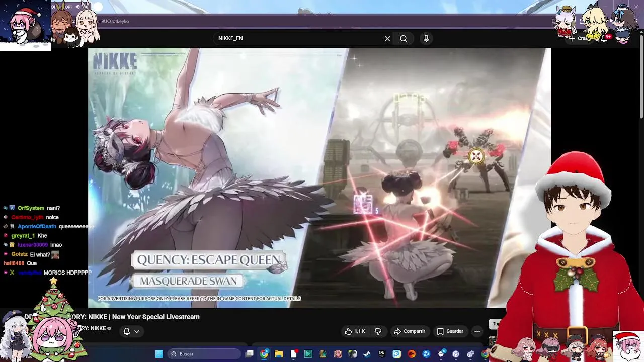Open File Explorer from the taskbar

(x=278, y=354)
